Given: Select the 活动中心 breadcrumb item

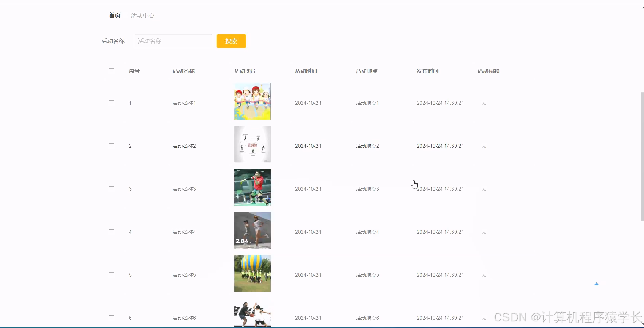Looking at the screenshot, I should click(x=142, y=15).
